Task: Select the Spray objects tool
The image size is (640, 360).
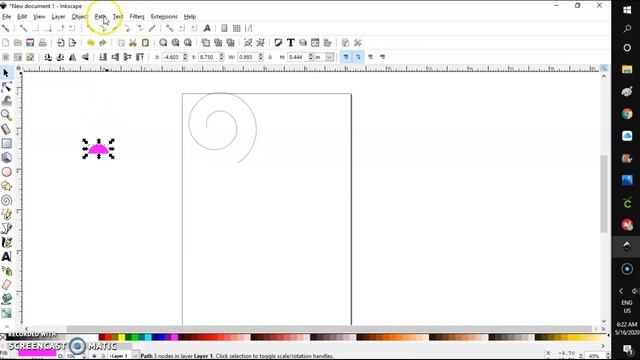Action: 6,271
